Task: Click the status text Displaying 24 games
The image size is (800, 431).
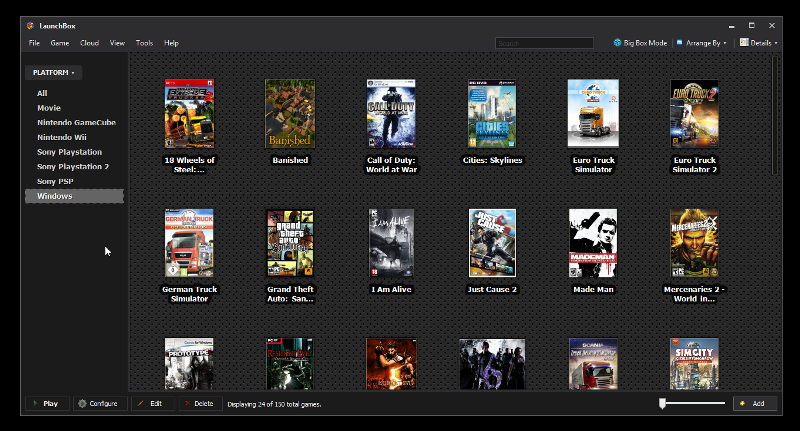Action: (x=274, y=404)
